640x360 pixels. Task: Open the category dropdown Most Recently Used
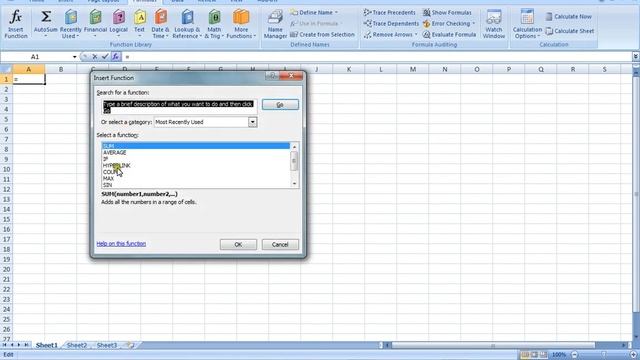[205, 122]
